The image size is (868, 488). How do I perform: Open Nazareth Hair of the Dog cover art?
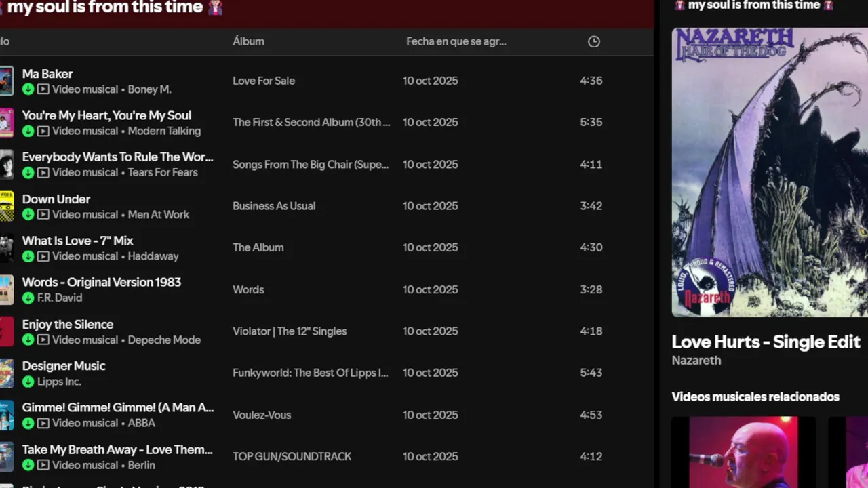click(770, 172)
